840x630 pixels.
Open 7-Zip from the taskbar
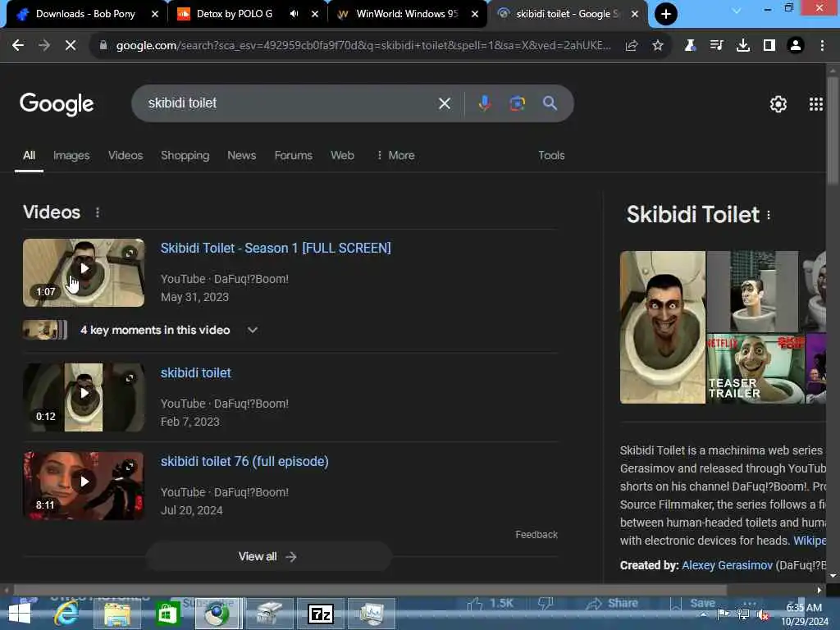click(321, 614)
